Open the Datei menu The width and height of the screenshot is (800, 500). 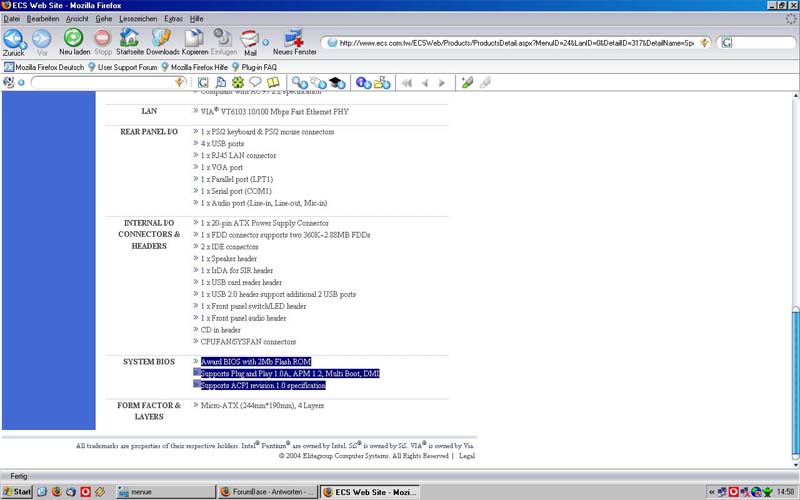point(11,19)
